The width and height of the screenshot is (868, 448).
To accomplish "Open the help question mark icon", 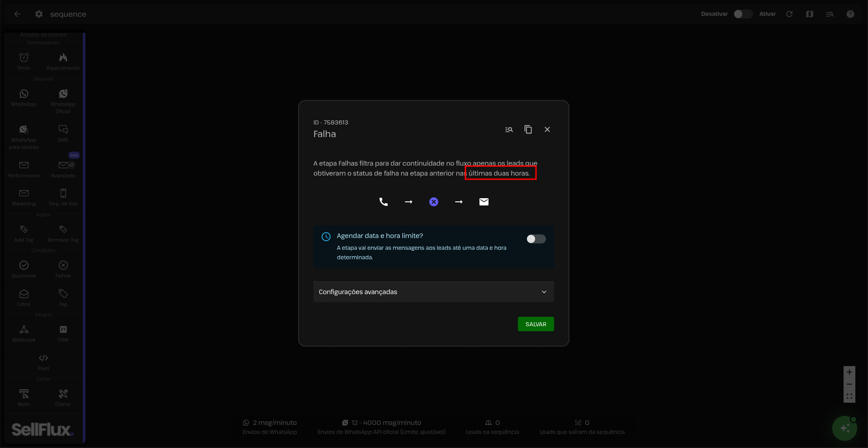I will coord(850,14).
